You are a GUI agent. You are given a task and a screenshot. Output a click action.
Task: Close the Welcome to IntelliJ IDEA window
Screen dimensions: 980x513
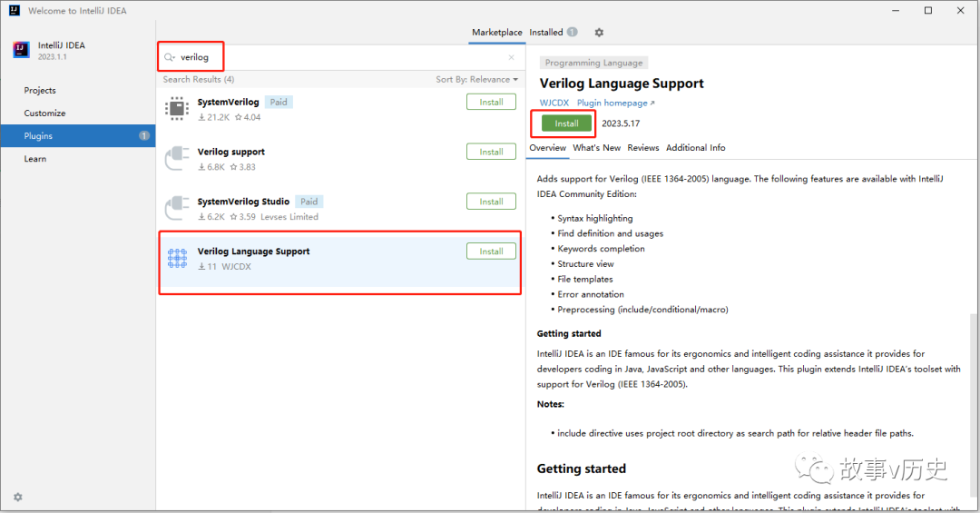click(x=961, y=11)
